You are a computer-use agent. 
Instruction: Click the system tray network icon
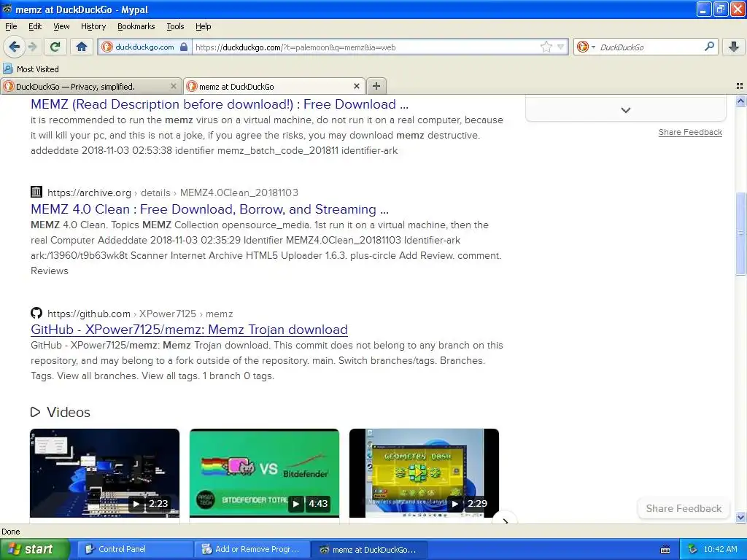693,549
